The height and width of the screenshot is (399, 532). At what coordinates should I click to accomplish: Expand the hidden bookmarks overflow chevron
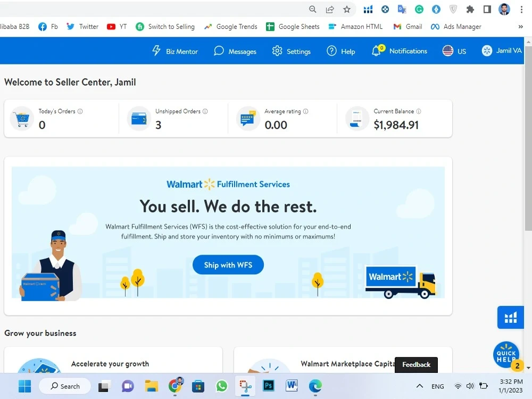point(520,27)
